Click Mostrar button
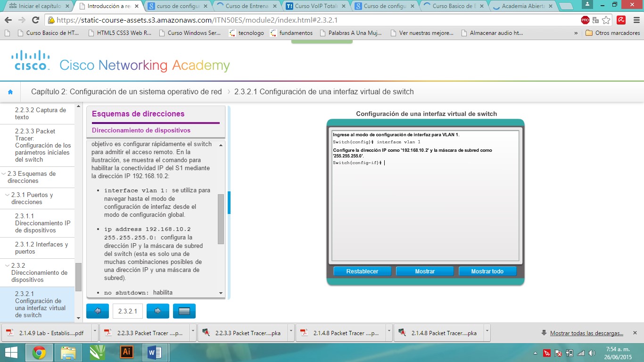The width and height of the screenshot is (644, 362). click(x=425, y=271)
